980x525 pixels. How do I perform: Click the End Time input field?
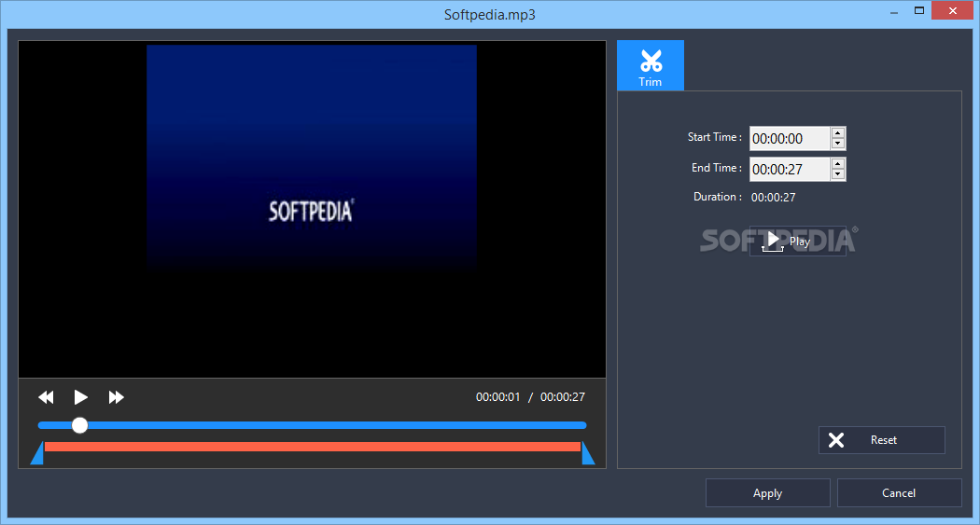(790, 169)
